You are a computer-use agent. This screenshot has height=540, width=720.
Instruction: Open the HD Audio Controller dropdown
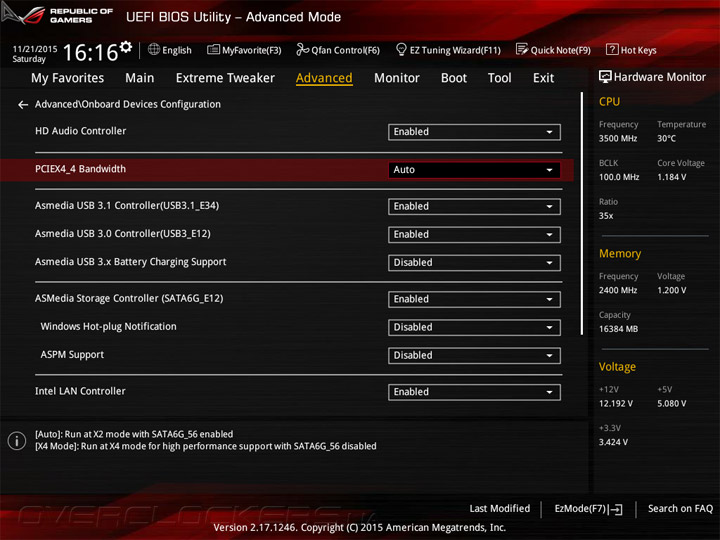click(474, 132)
